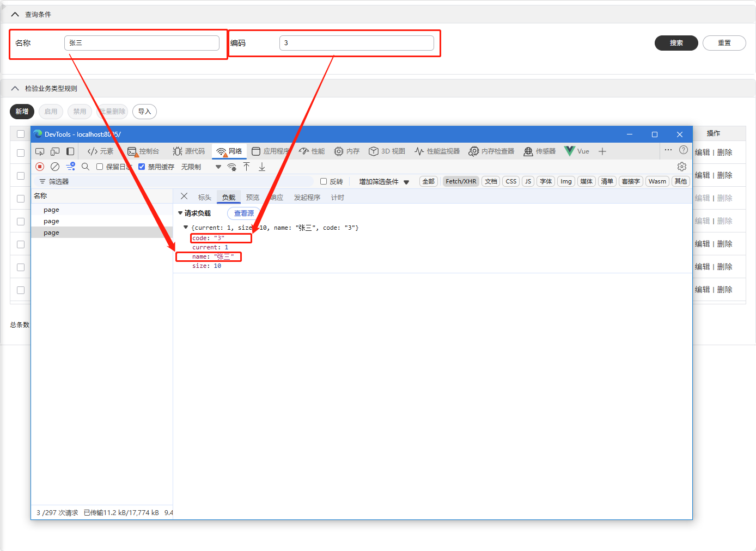This screenshot has width=756, height=551.
Task: Toggle the device emulation icon
Action: pyautogui.click(x=55, y=151)
